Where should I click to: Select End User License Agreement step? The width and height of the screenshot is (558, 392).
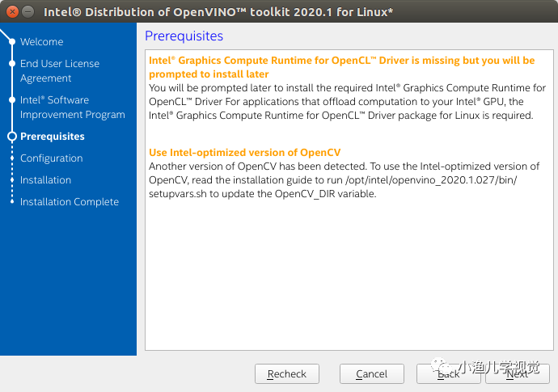point(59,70)
